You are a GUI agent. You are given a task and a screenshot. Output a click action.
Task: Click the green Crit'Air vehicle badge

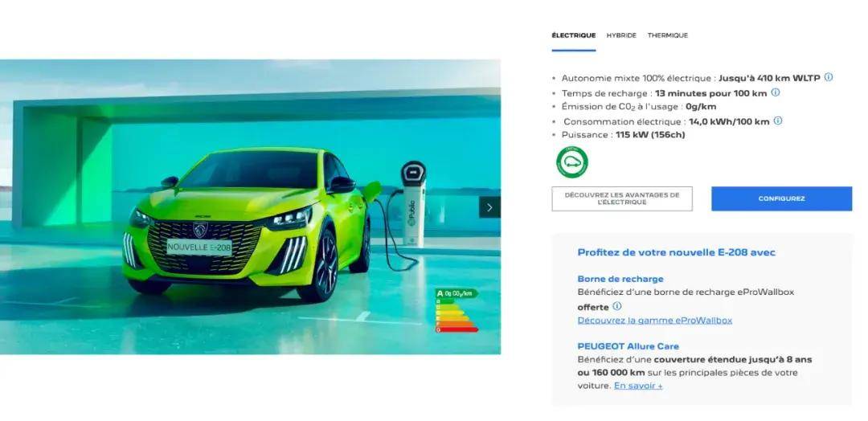point(572,162)
